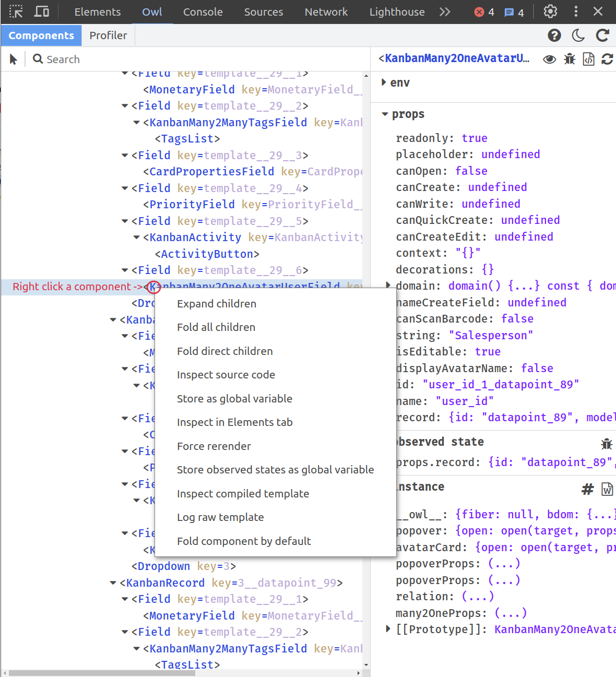Click the rerender arrows icon in details header

[x=607, y=59]
